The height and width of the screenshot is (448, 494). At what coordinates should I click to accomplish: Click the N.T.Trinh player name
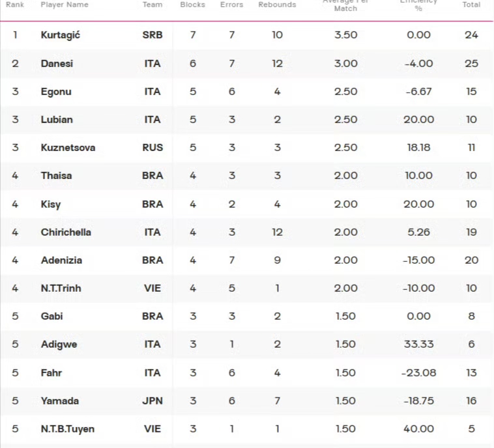[61, 288]
